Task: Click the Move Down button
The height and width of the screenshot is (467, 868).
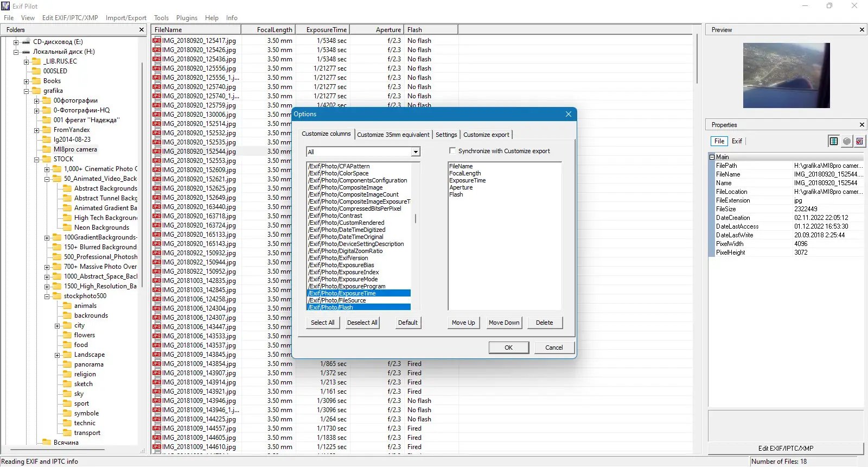Action: click(x=504, y=323)
